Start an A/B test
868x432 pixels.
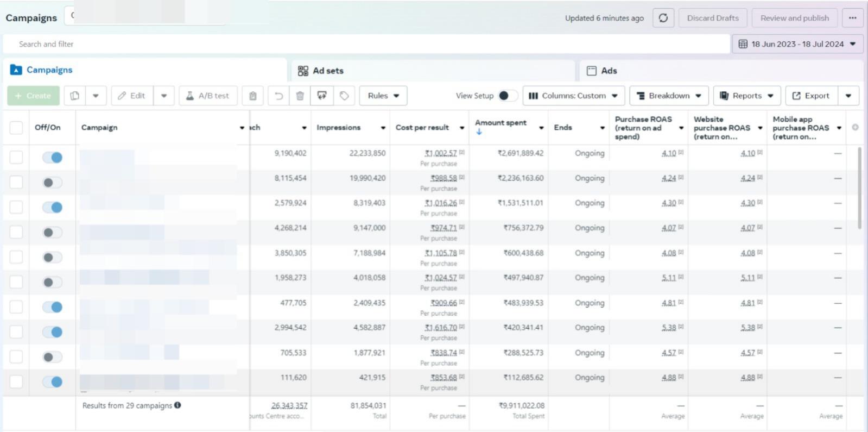208,96
